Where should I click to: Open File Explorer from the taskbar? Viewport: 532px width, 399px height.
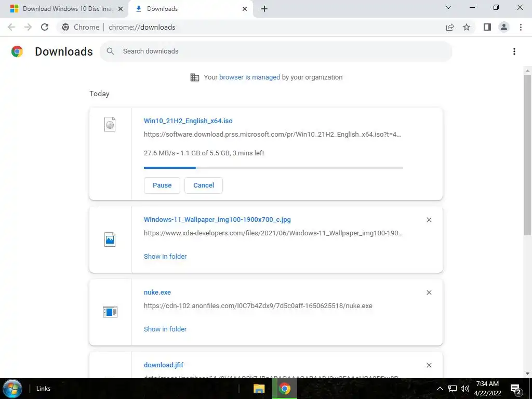coord(259,389)
